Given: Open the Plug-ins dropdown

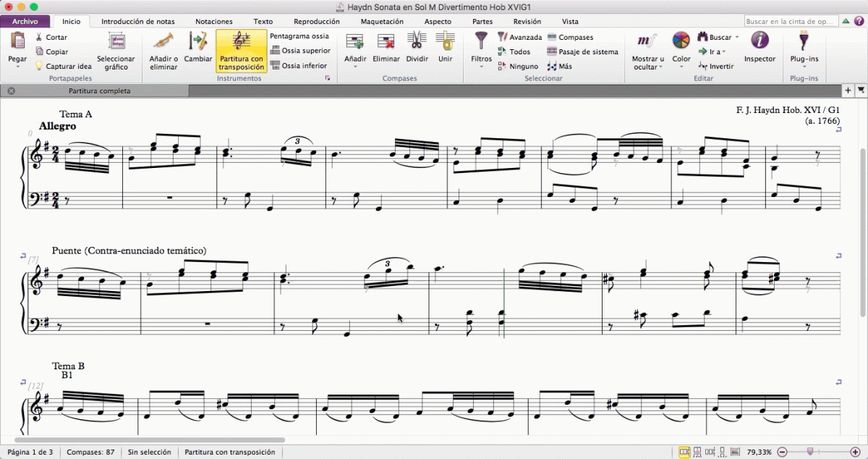Looking at the screenshot, I should [x=804, y=67].
